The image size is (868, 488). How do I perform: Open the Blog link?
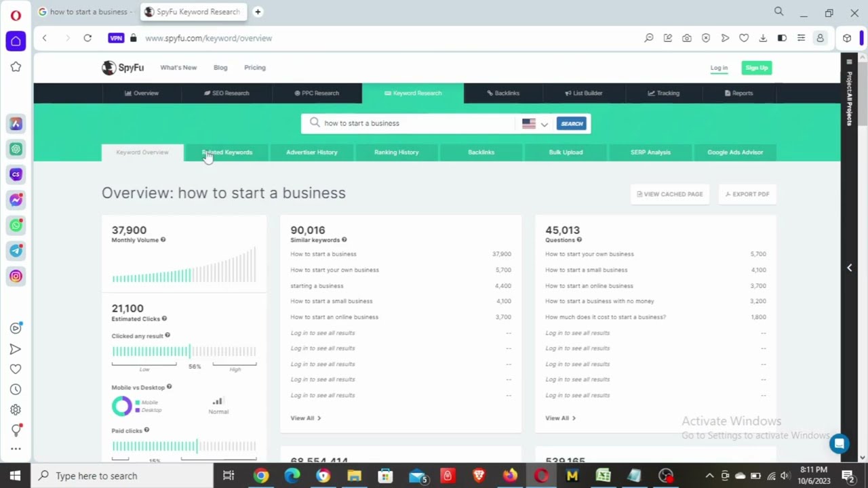[x=220, y=68]
